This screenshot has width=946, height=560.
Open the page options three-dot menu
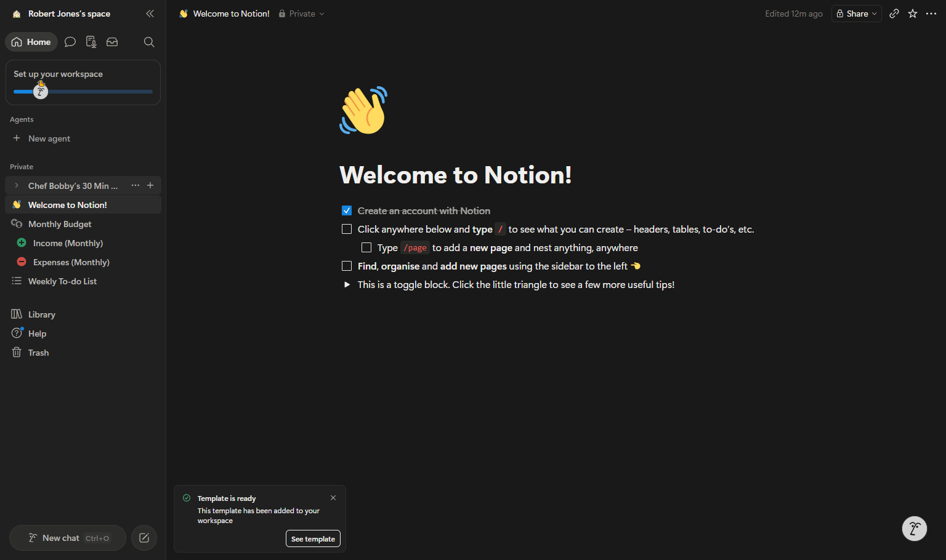(x=931, y=14)
